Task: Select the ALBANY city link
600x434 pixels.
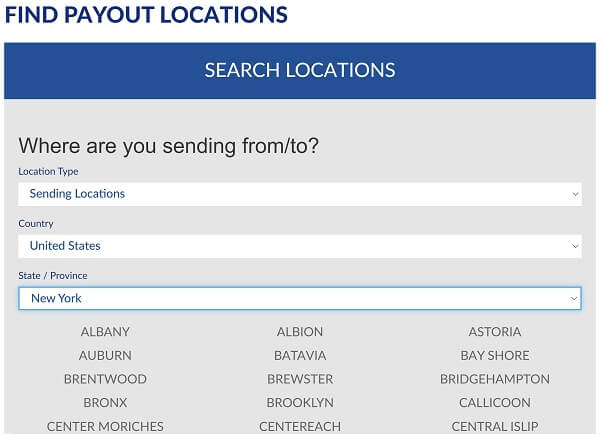Action: coord(105,332)
